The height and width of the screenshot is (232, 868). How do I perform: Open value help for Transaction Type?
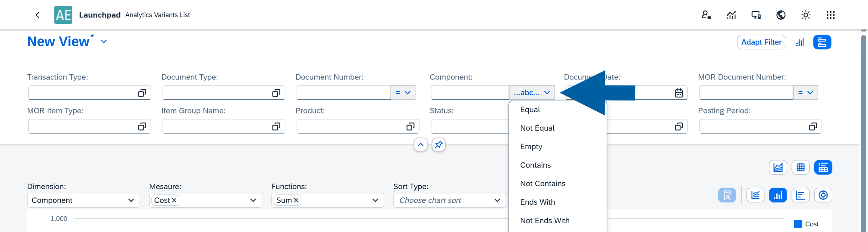click(142, 93)
